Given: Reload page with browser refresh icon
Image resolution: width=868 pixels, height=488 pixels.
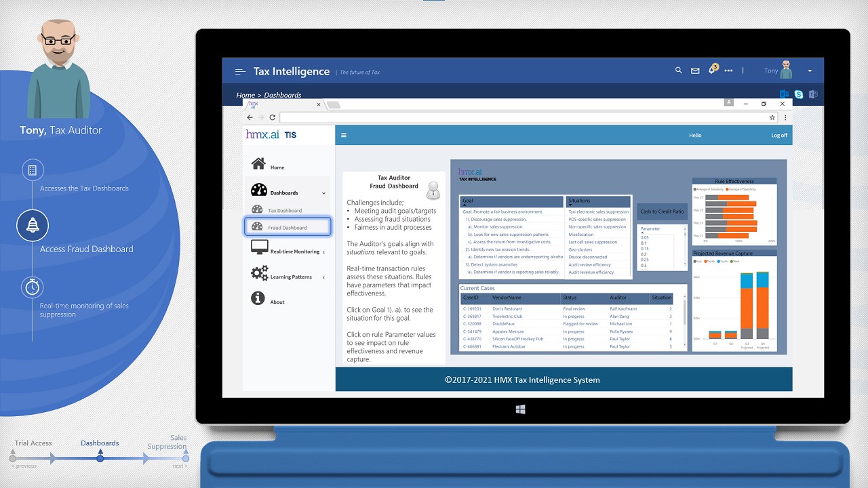Looking at the screenshot, I should click(x=273, y=117).
